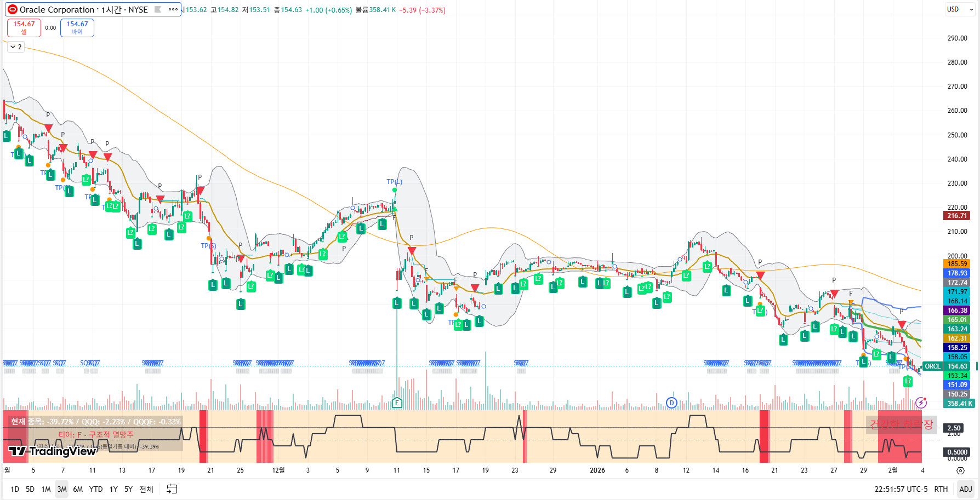Open the 22:51:57 UTC-5 timezone menu
The width and height of the screenshot is (980, 500).
coord(901,489)
